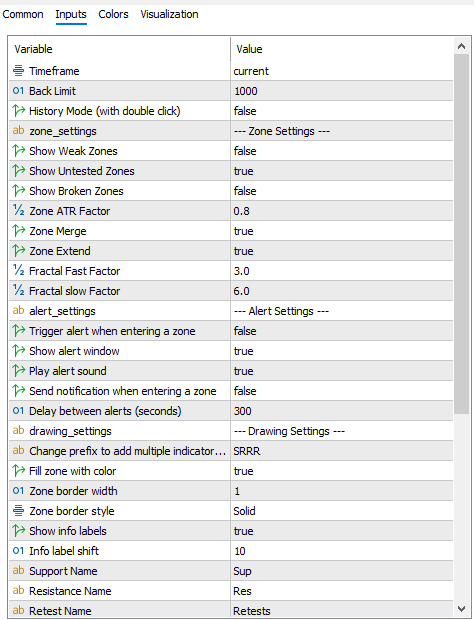Click the boolean icon beside History Mode

click(19, 111)
